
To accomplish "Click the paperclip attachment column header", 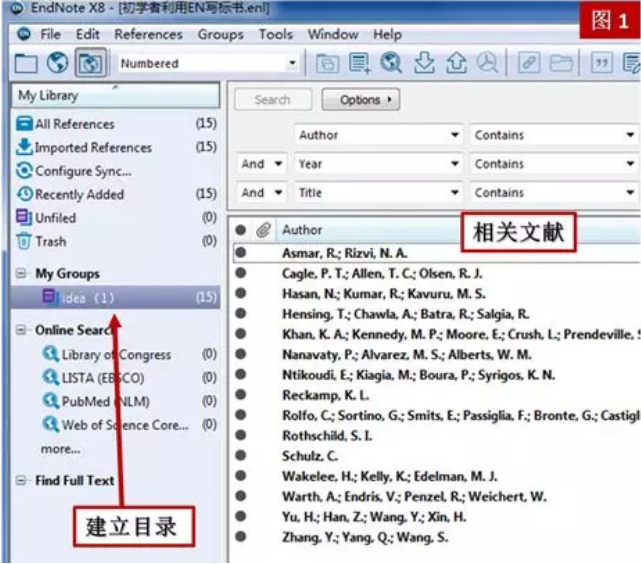I will 264,230.
